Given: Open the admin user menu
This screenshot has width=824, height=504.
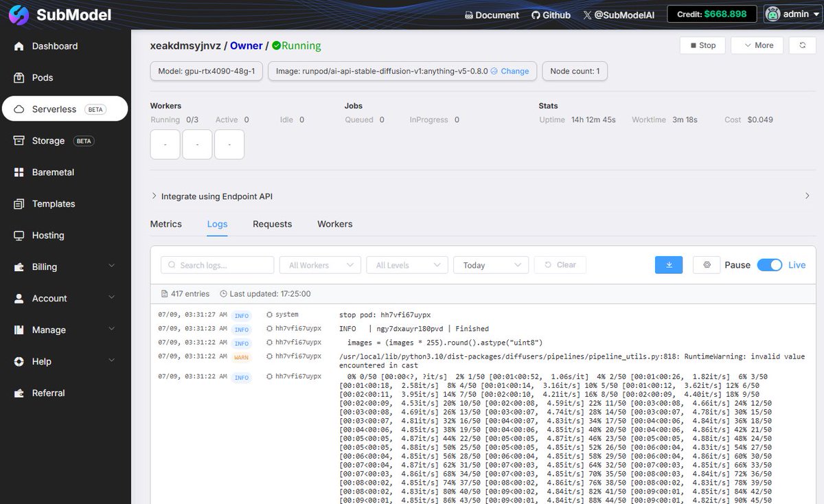Looking at the screenshot, I should (x=792, y=14).
